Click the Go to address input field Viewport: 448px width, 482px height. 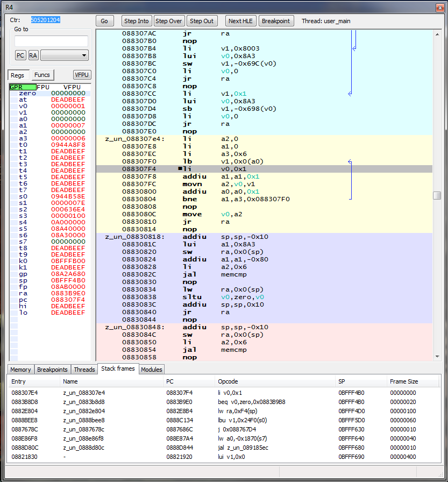51,41
